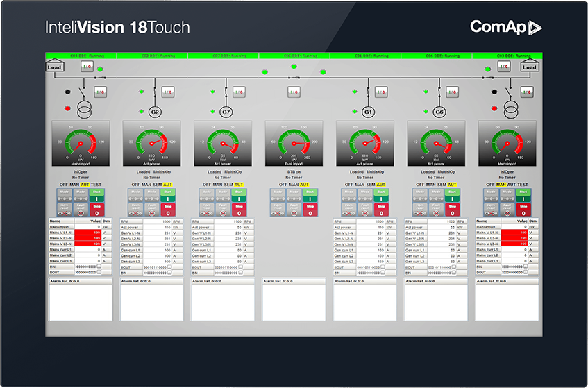Stop generator G6 with its Stop button
Screen dimensions: 588x388
pyautogui.click(x=452, y=210)
